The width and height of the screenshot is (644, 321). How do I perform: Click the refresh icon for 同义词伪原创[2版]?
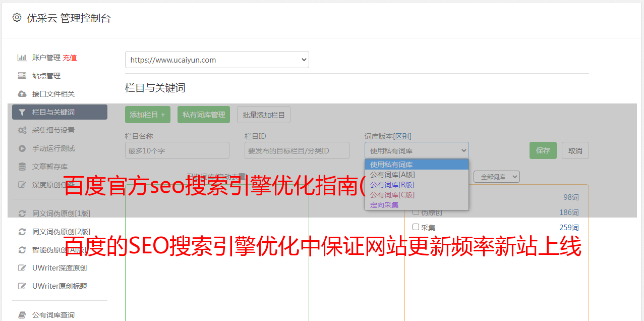[x=22, y=232]
